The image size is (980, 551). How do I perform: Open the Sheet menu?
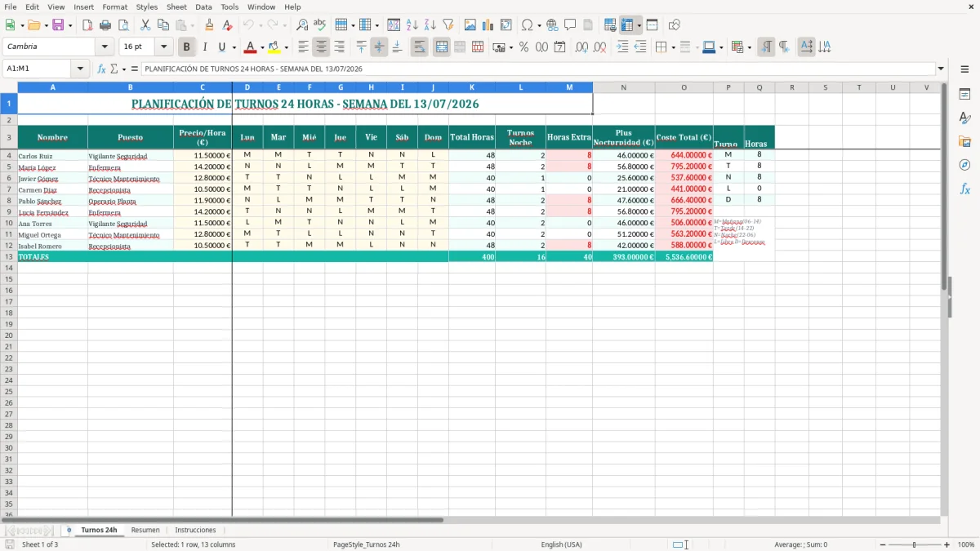point(176,7)
